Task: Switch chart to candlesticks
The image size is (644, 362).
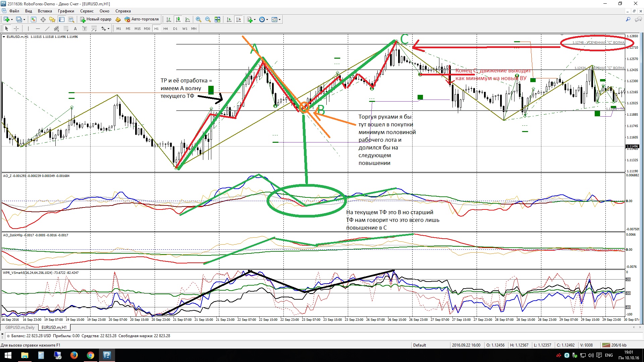Action: tap(178, 19)
